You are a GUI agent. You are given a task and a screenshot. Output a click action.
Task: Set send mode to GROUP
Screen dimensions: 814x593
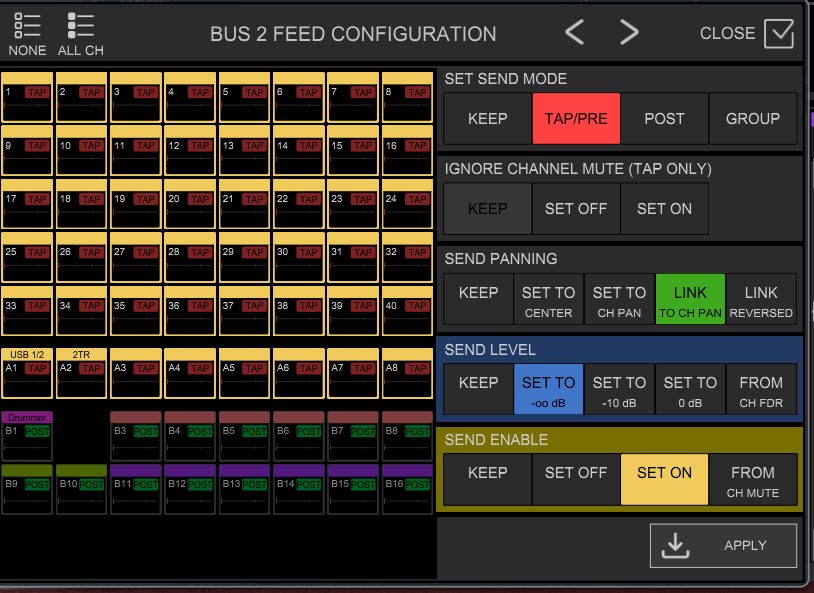pyautogui.click(x=753, y=118)
